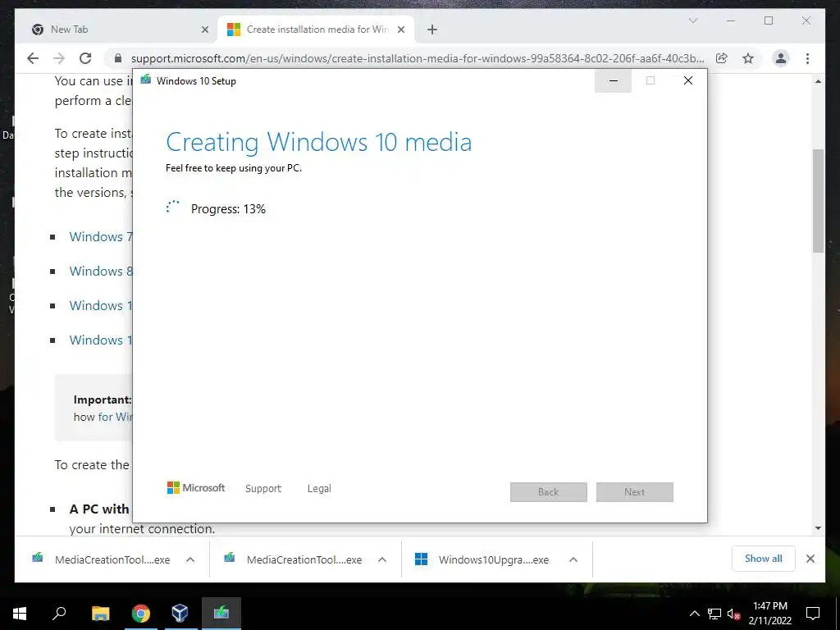Image resolution: width=840 pixels, height=630 pixels.
Task: Open File Explorer from taskbar
Action: click(x=101, y=614)
